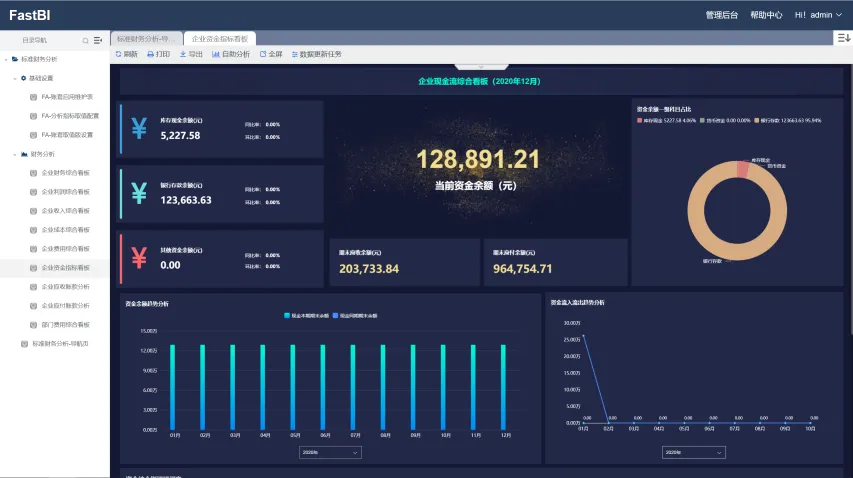Open 企业费用综合看板 in the sidebar
Image resolution: width=853 pixels, height=478 pixels.
[66, 249]
